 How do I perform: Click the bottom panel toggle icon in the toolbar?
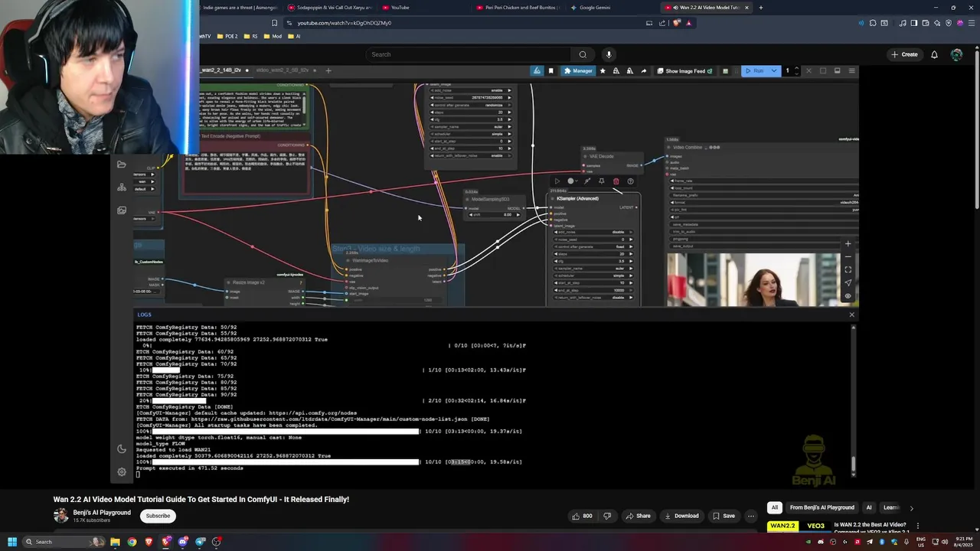837,71
